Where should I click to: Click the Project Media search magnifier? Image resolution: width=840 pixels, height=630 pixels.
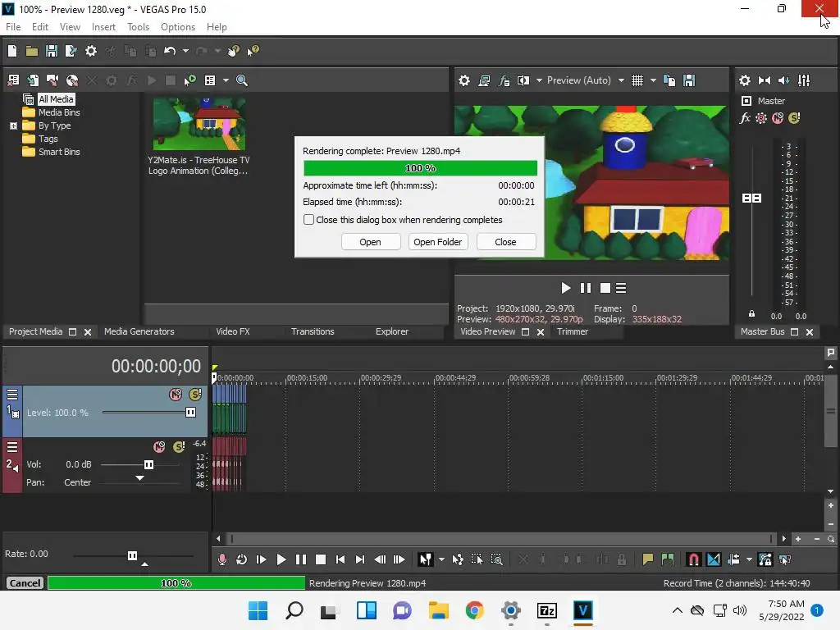[242, 80]
